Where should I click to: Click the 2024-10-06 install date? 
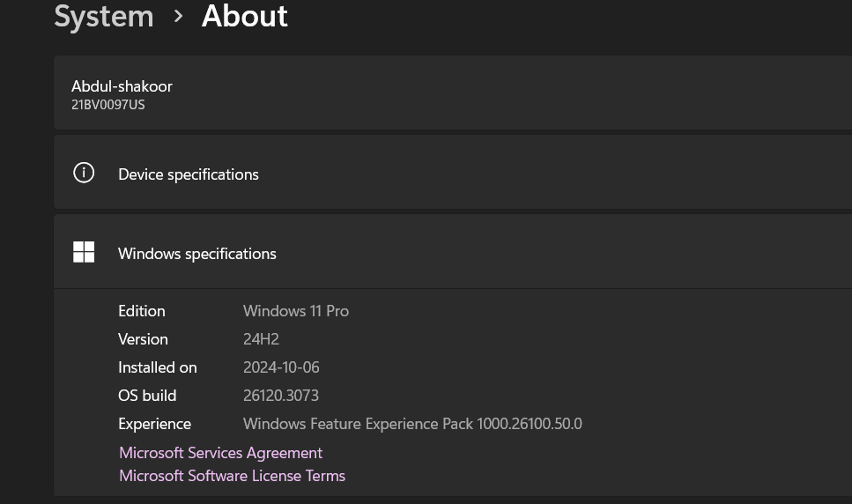(281, 367)
